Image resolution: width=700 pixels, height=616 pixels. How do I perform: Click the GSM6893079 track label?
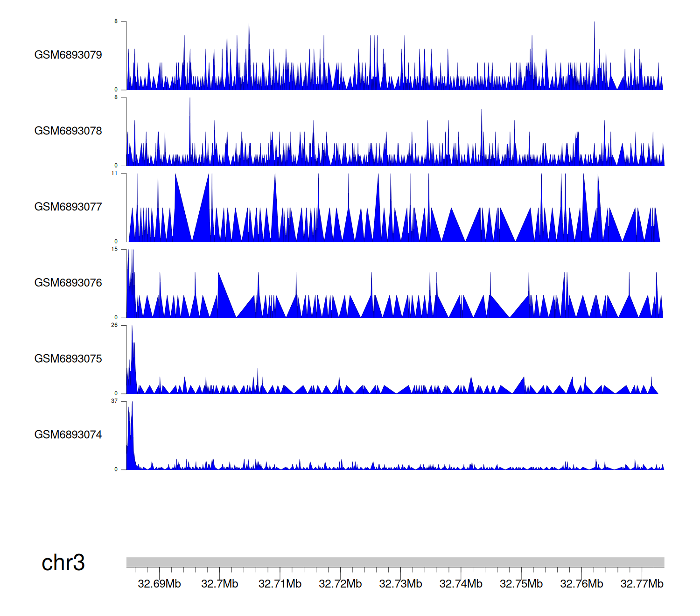(x=68, y=55)
